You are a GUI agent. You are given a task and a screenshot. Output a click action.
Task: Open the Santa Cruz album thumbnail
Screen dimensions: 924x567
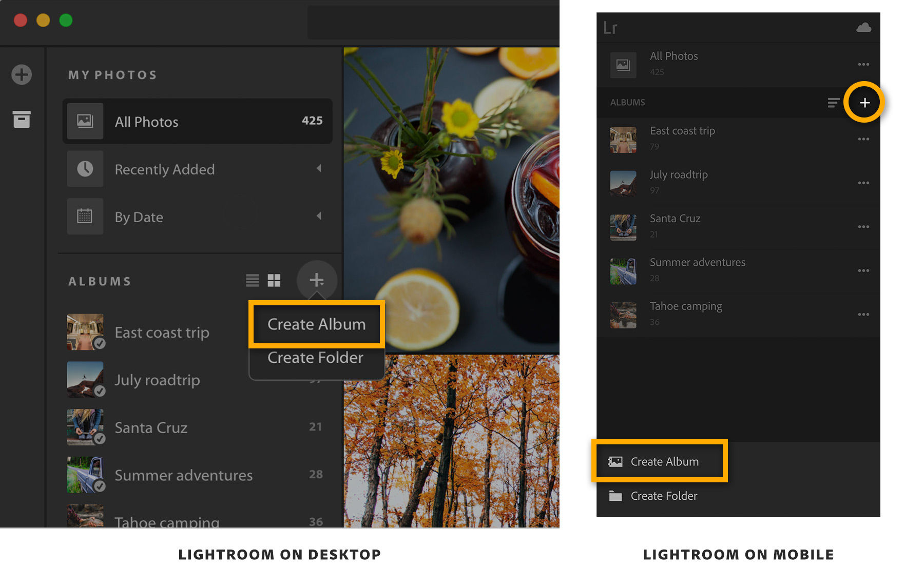(x=85, y=427)
